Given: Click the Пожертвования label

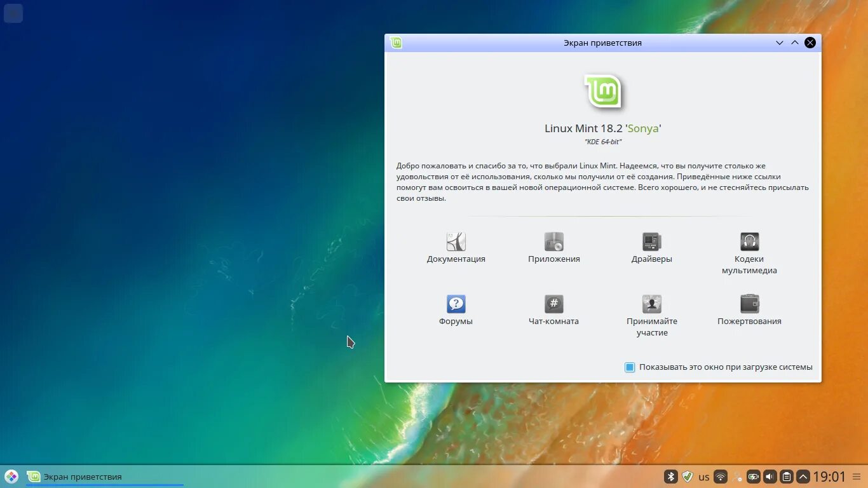Looking at the screenshot, I should coord(749,322).
